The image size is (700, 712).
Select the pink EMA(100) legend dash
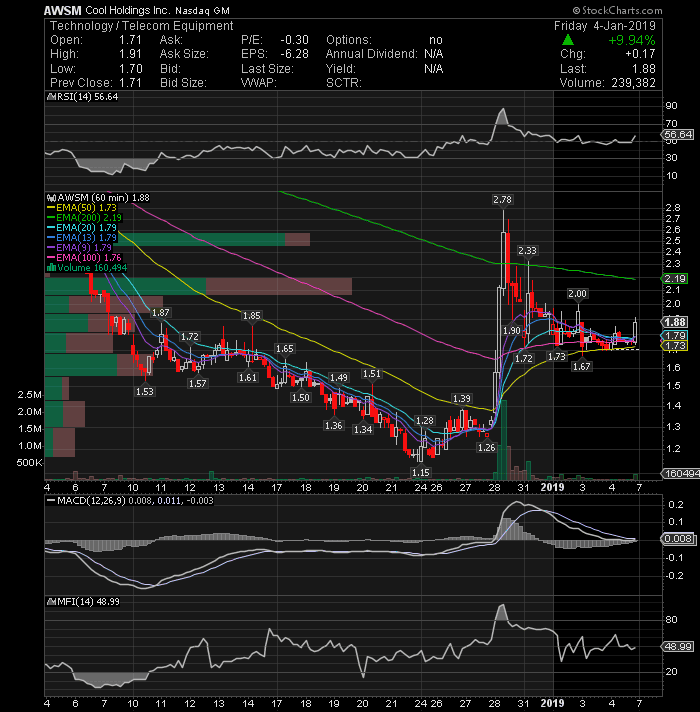pos(51,258)
